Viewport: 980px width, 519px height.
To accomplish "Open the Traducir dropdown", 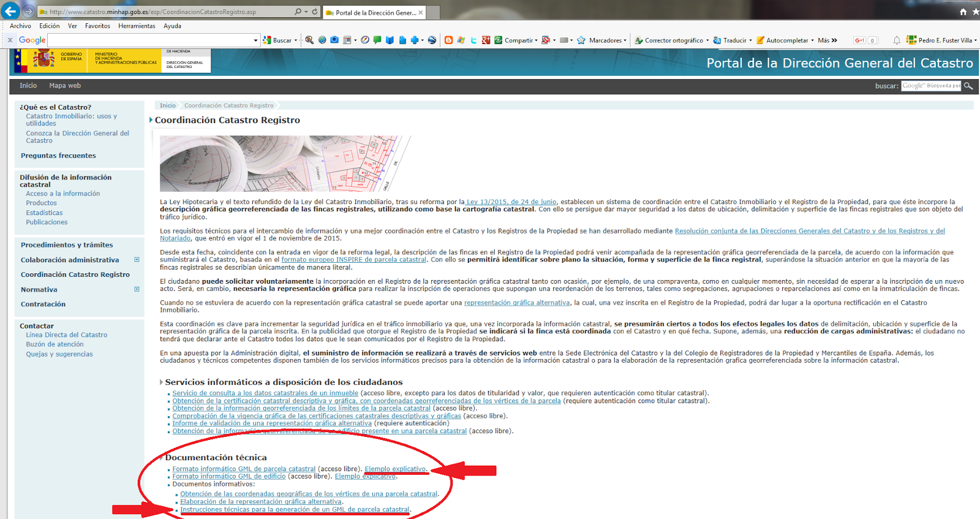I will click(750, 40).
